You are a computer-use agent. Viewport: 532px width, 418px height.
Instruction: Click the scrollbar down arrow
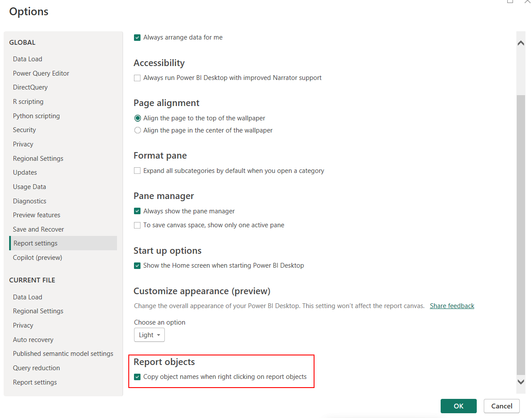(521, 382)
